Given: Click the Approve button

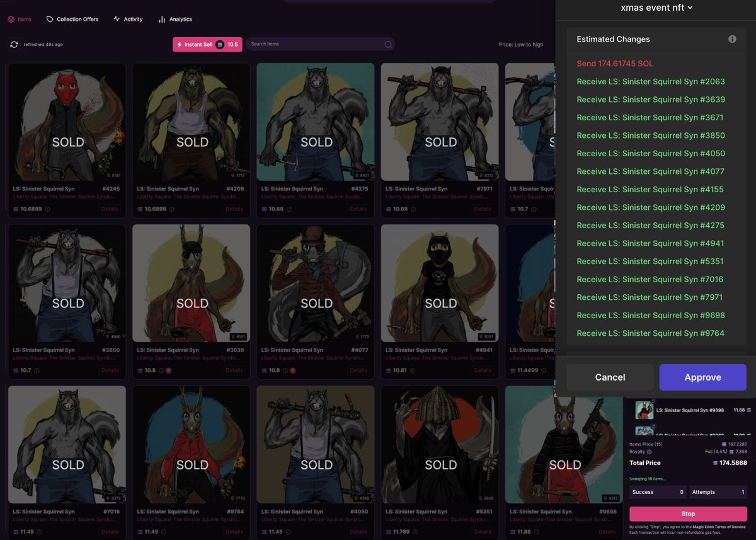Looking at the screenshot, I should tap(702, 377).
